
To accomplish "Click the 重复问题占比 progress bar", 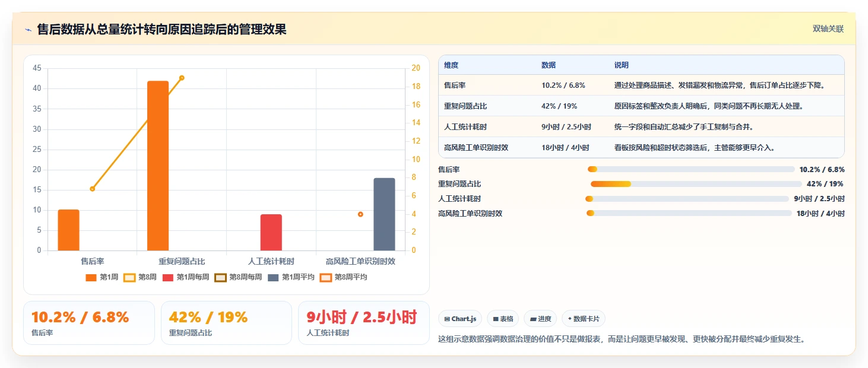I will point(696,184).
